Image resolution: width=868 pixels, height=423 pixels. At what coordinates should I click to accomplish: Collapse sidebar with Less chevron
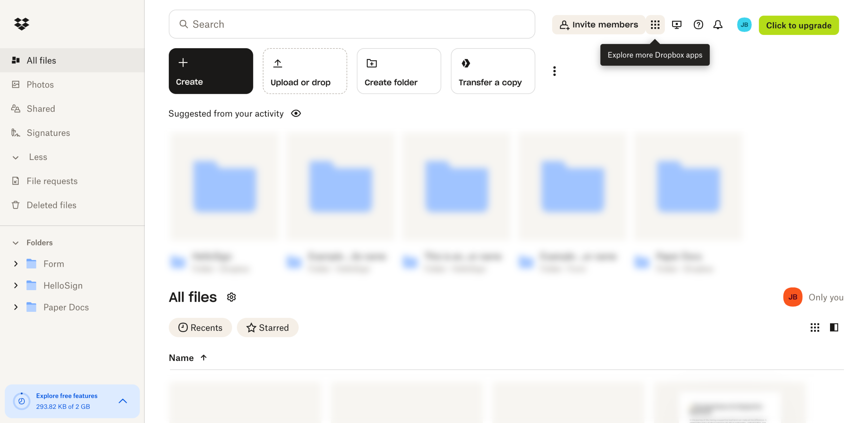point(16,157)
